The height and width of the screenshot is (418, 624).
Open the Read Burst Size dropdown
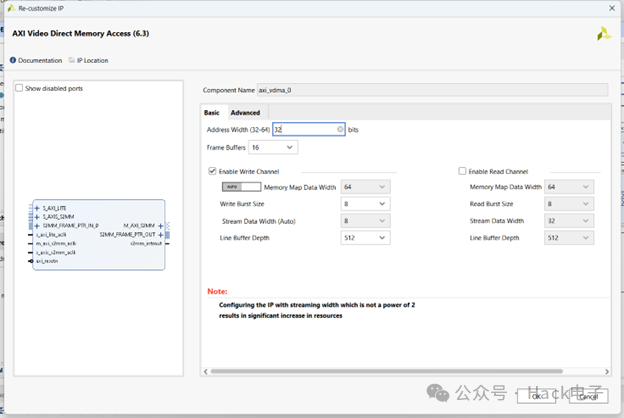569,204
